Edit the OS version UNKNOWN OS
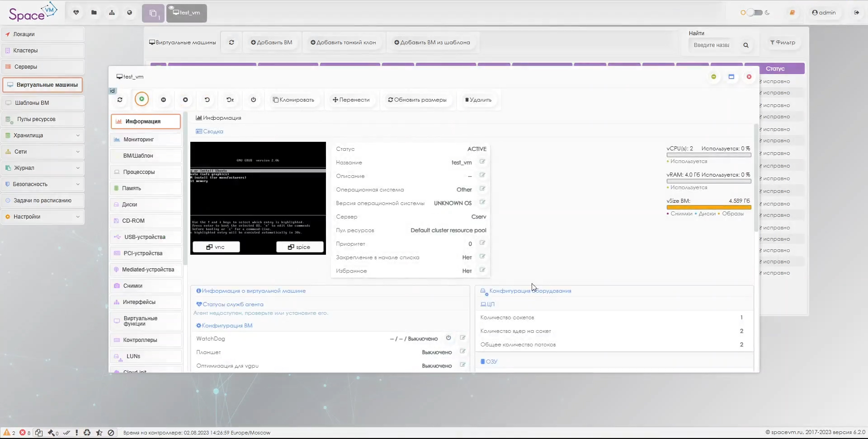The image size is (868, 439). [x=482, y=202]
